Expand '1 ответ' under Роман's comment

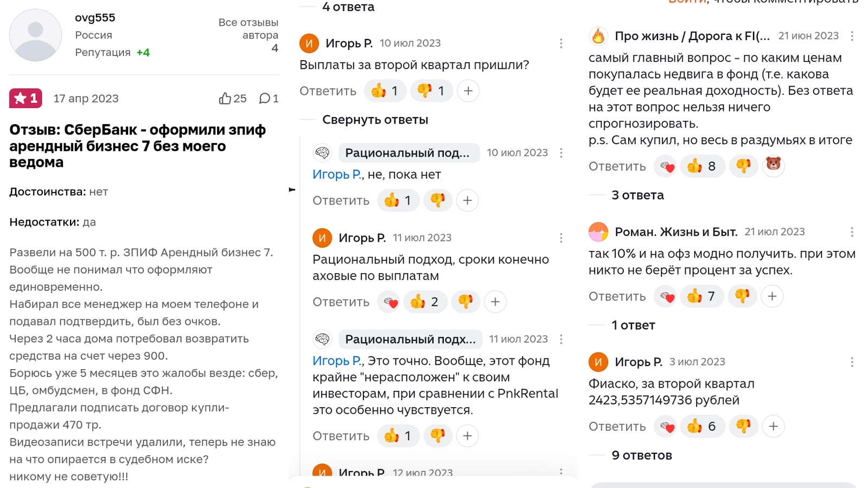pyautogui.click(x=633, y=325)
